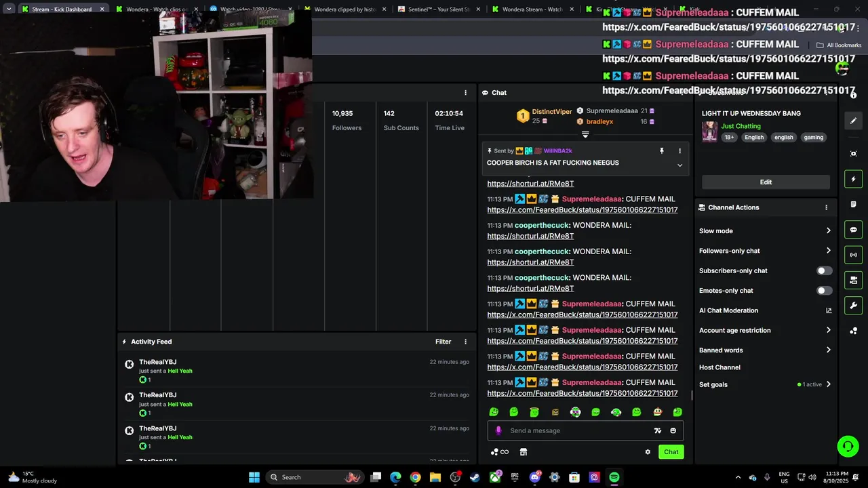Select the last green emote in quick bar
The width and height of the screenshot is (868, 488).
(677, 412)
